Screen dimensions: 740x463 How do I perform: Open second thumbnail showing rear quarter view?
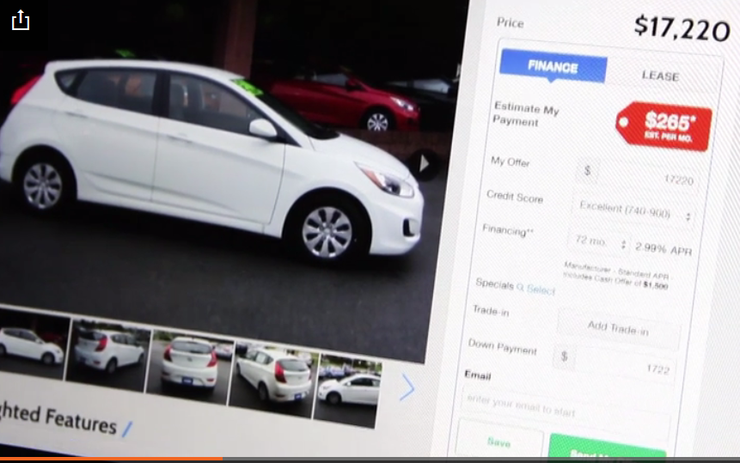click(109, 355)
